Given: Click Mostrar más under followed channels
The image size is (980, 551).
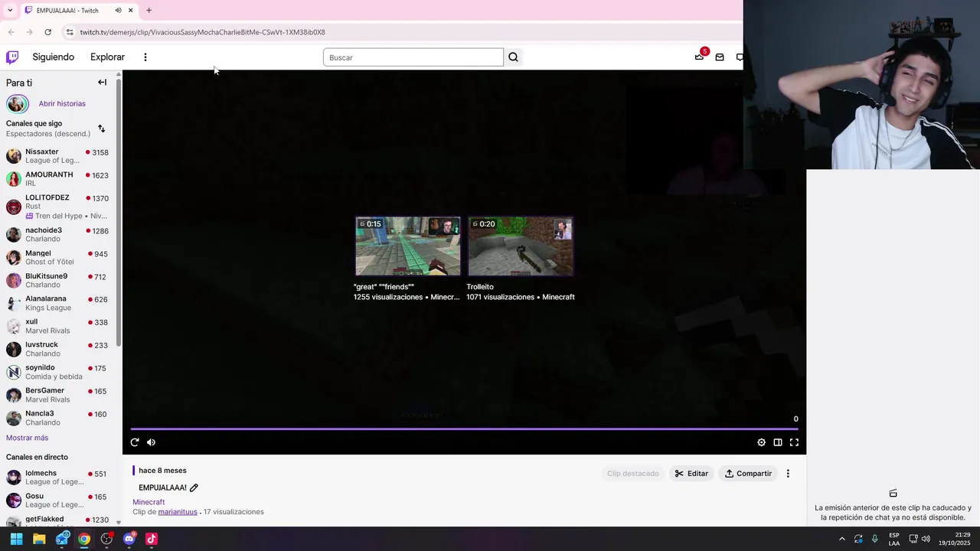Looking at the screenshot, I should coord(27,438).
